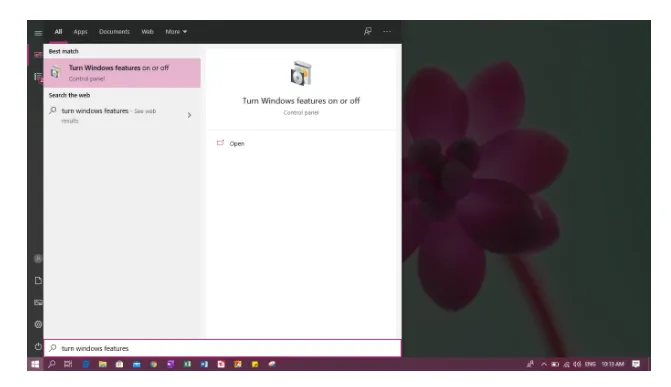Image resolution: width=671 pixels, height=387 pixels.
Task: Open Microsoft Store from the taskbar
Action: click(x=119, y=364)
